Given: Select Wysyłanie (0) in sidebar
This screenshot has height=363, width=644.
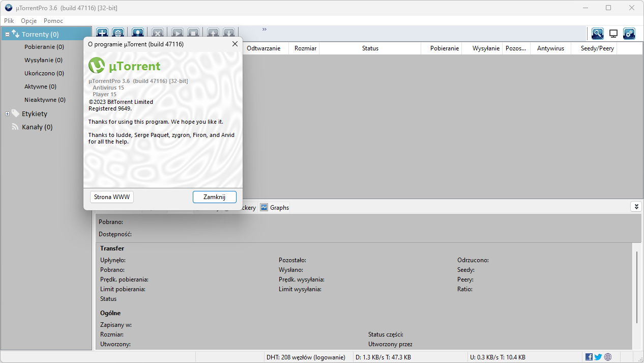Looking at the screenshot, I should point(44,60).
